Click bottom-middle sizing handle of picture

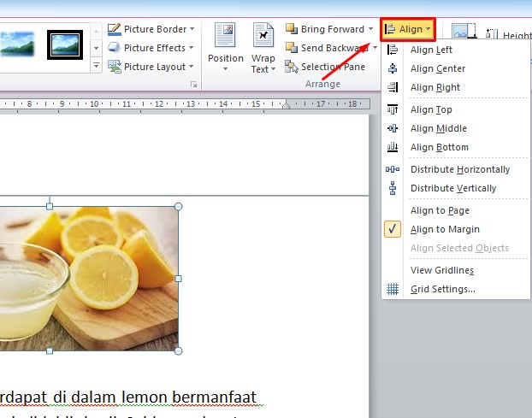point(50,350)
